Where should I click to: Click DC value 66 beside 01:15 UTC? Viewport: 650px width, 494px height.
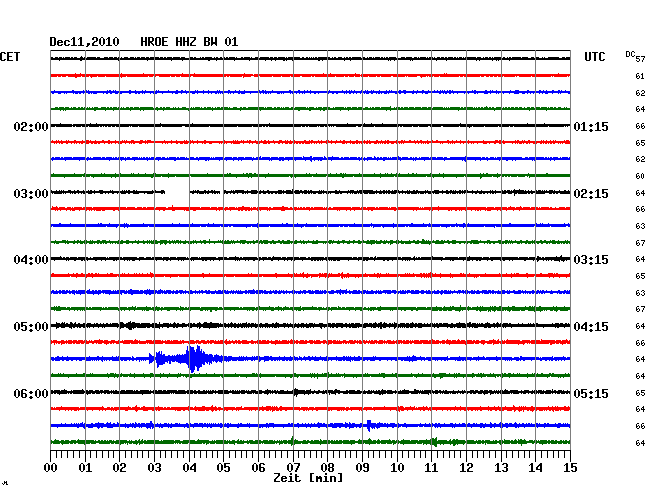640,126
